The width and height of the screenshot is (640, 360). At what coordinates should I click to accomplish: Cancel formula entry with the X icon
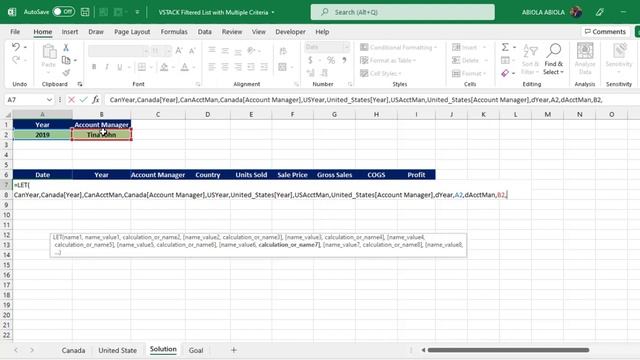pyautogui.click(x=71, y=100)
